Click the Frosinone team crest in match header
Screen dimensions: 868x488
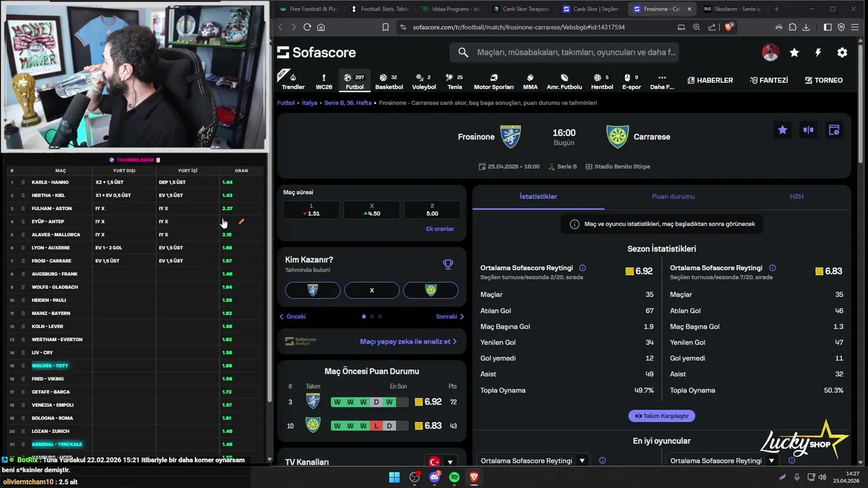(x=511, y=136)
